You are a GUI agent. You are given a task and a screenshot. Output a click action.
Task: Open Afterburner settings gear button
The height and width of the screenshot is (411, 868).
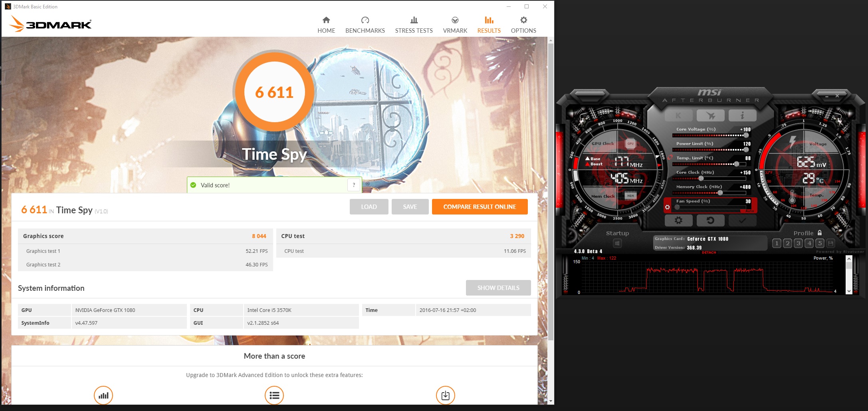click(678, 220)
